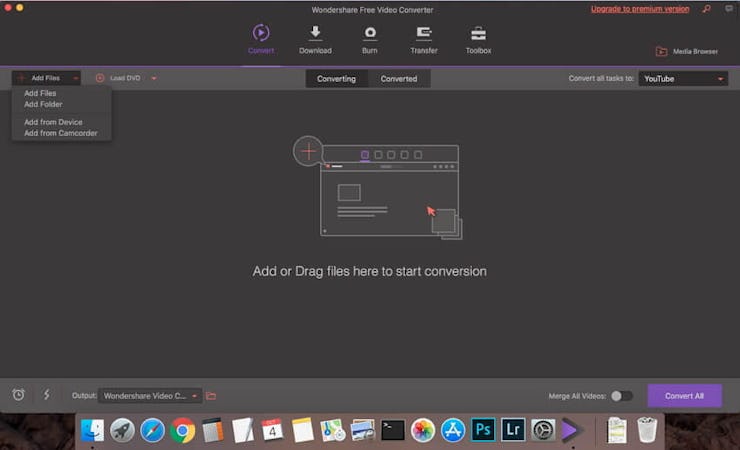Click the feedback message icon in title bar
This screenshot has width=740, height=450.
pos(729,8)
